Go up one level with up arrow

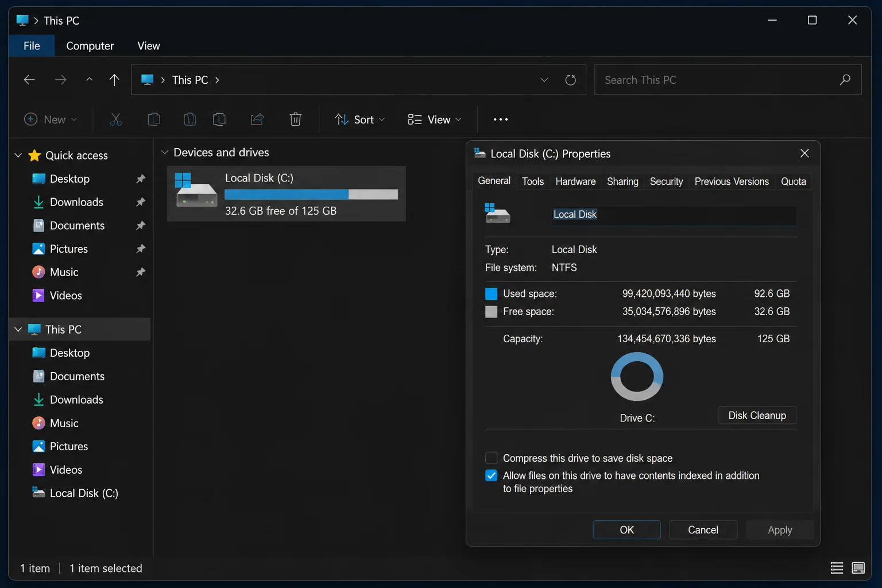click(x=114, y=80)
